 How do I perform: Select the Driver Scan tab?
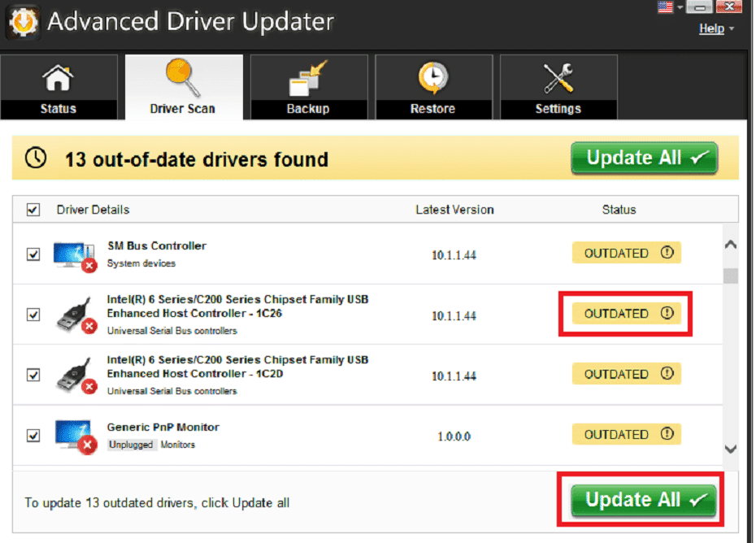point(184,87)
